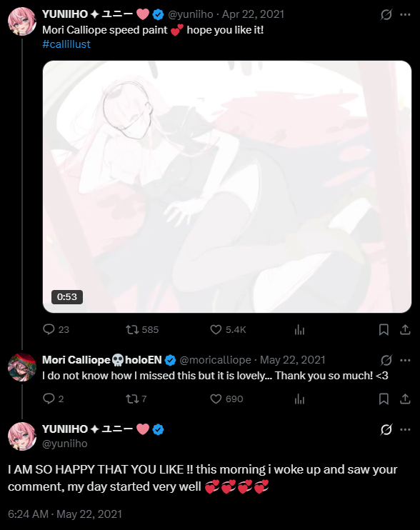Viewport: 420px width, 530px height.
Task: View analytics on the speed paint tweet
Action: pyautogui.click(x=299, y=329)
